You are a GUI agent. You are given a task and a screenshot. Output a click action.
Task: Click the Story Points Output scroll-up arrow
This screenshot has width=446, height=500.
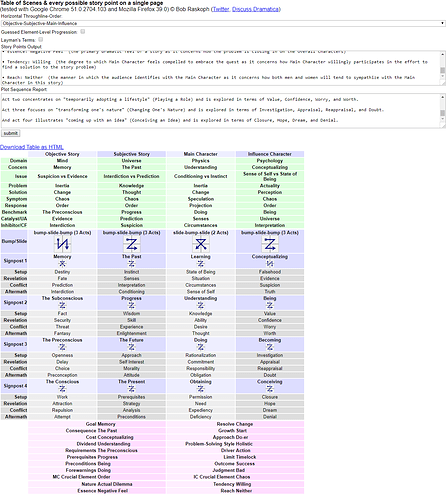[x=442, y=54]
